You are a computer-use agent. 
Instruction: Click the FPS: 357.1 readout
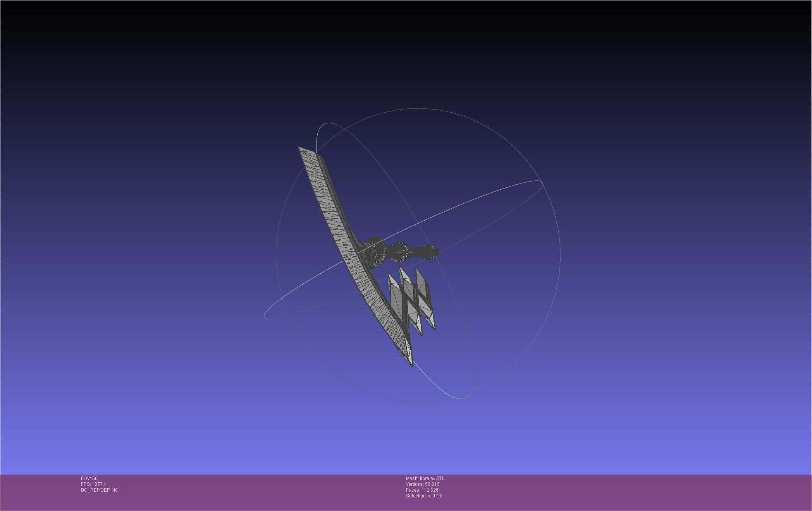(x=93, y=484)
